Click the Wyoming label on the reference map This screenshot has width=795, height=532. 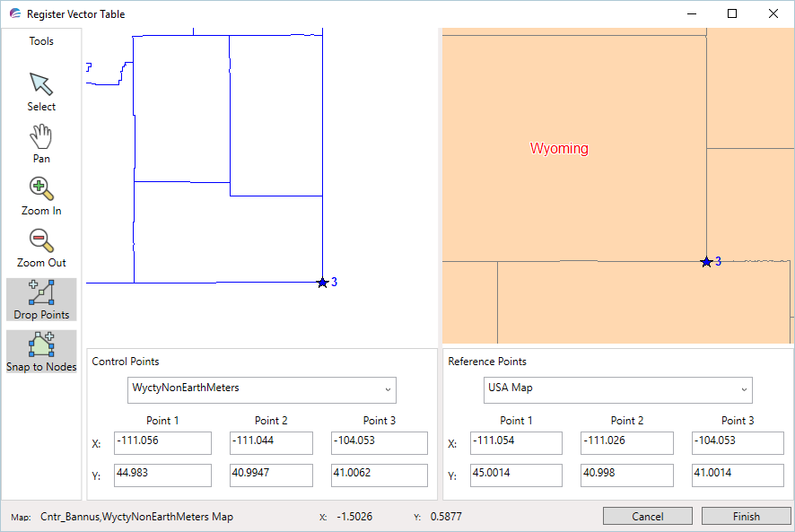tap(559, 149)
